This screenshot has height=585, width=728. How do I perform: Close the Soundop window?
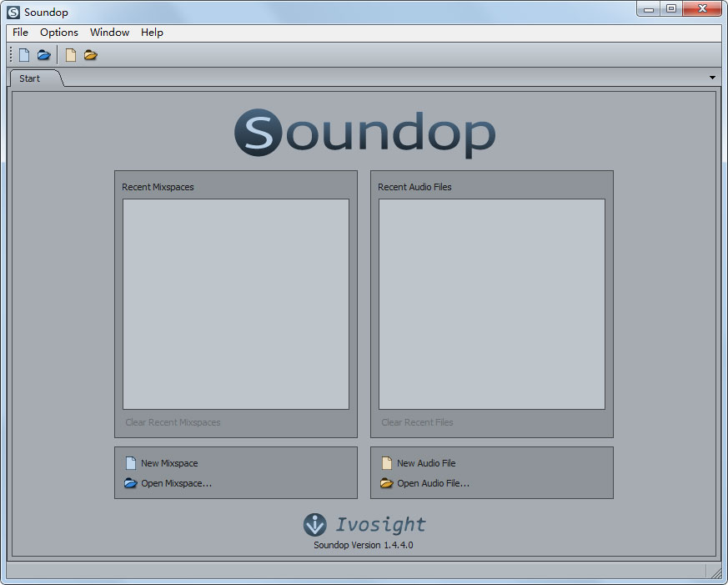pyautogui.click(x=702, y=9)
